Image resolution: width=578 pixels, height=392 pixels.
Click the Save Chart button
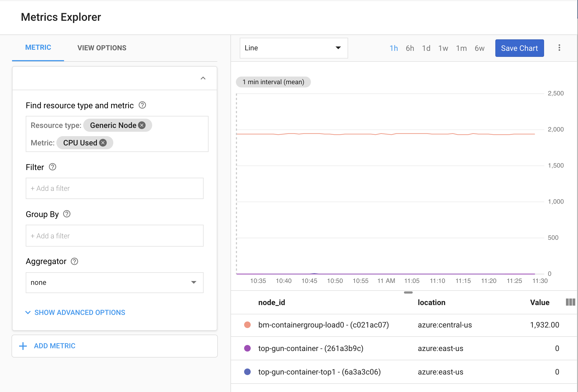[x=519, y=48]
